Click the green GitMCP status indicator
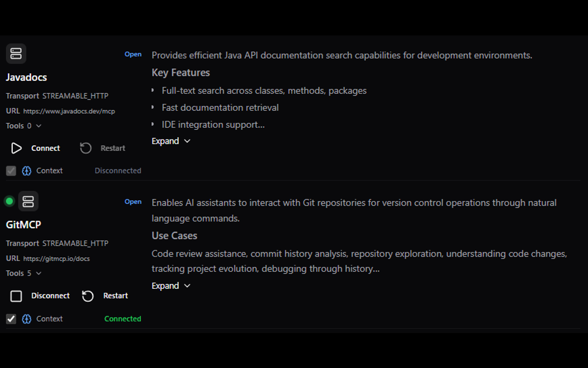588x368 pixels. [9, 201]
